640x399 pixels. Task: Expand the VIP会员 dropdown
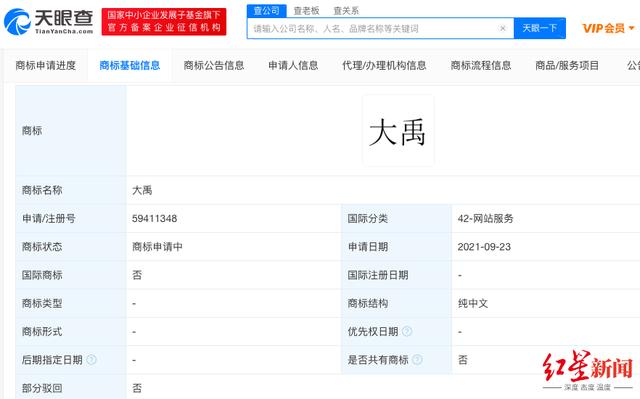pyautogui.click(x=608, y=28)
